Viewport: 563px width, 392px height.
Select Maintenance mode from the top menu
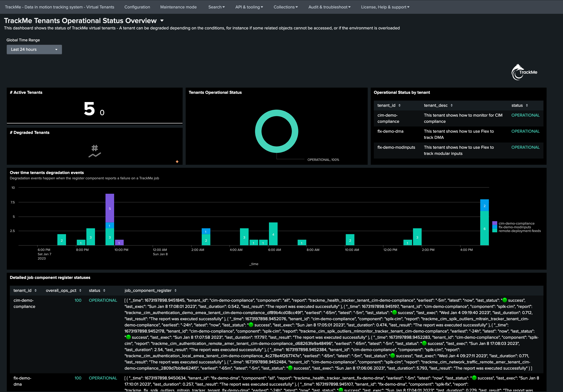coord(178,7)
